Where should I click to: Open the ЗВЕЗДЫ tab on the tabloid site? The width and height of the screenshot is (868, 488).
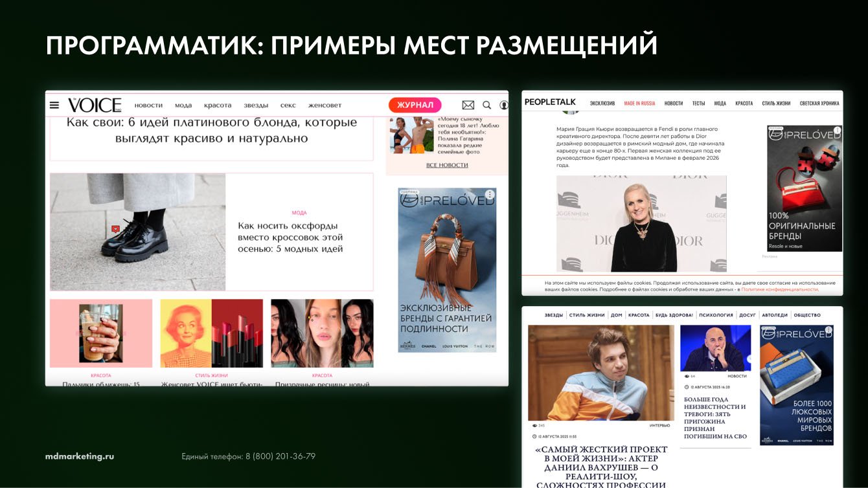tap(554, 315)
